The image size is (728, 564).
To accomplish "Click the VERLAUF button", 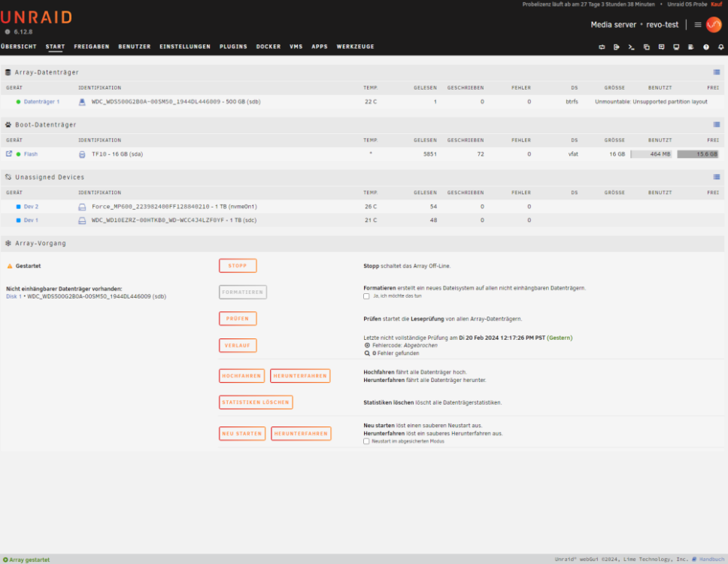I will click(238, 345).
